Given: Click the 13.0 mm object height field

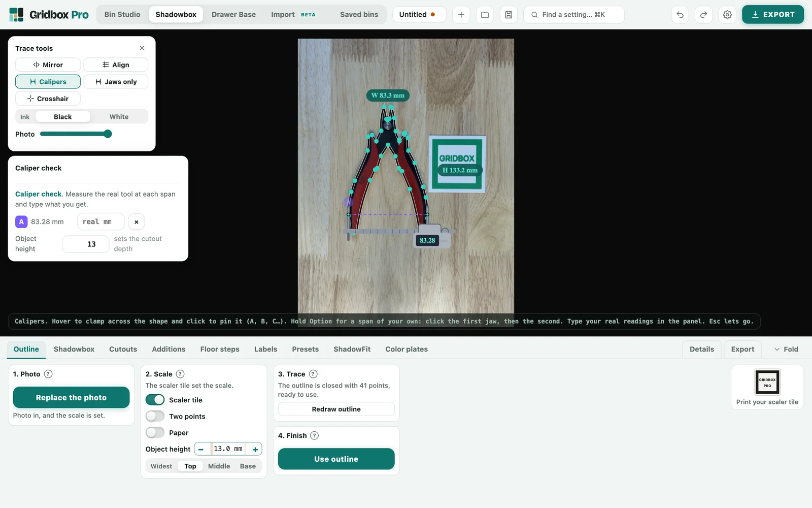Looking at the screenshot, I should click(x=228, y=449).
